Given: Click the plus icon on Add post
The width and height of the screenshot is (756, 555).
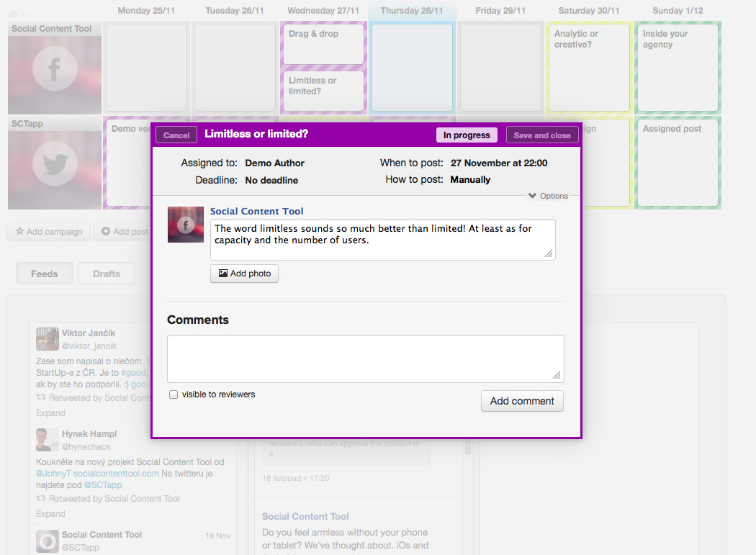Looking at the screenshot, I should (x=106, y=232).
